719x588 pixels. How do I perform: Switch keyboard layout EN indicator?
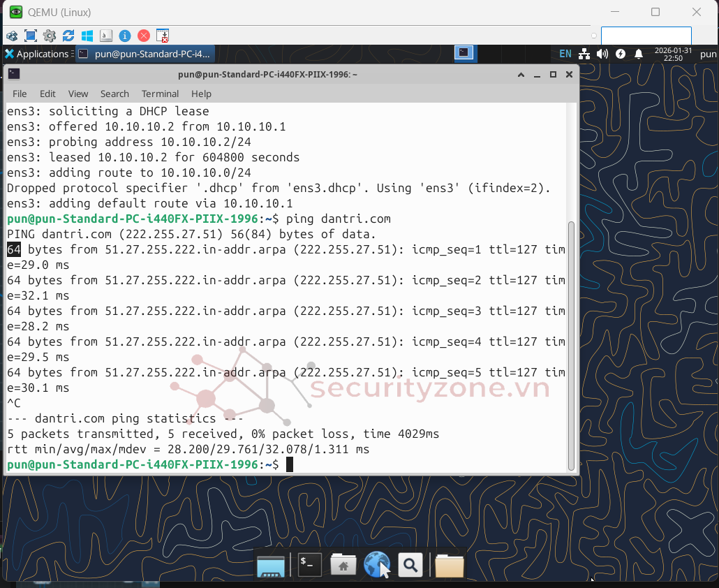pyautogui.click(x=565, y=54)
